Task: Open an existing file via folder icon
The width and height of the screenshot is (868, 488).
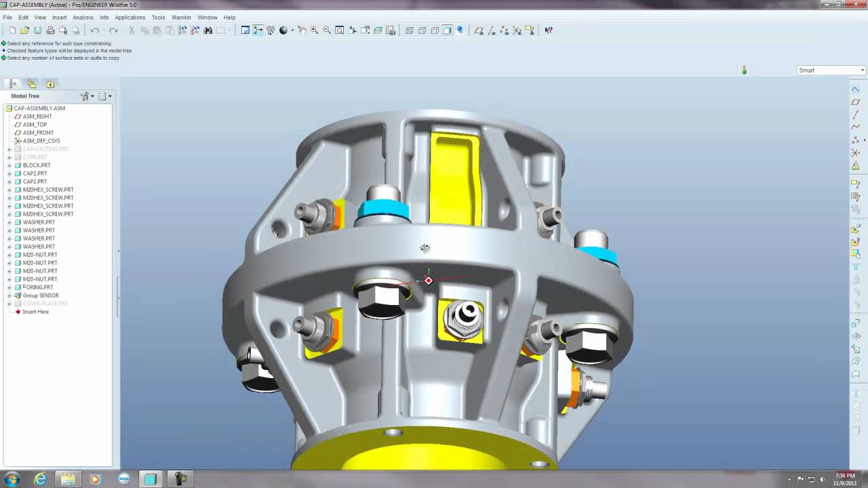Action: click(x=25, y=30)
